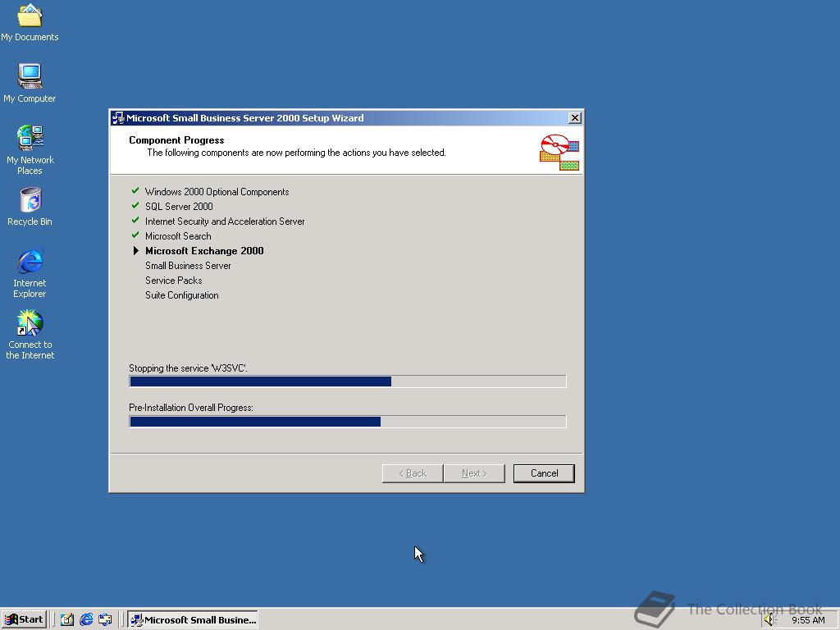
Task: Click checkmark beside Internet Security and Acceleration
Action: pyautogui.click(x=135, y=220)
